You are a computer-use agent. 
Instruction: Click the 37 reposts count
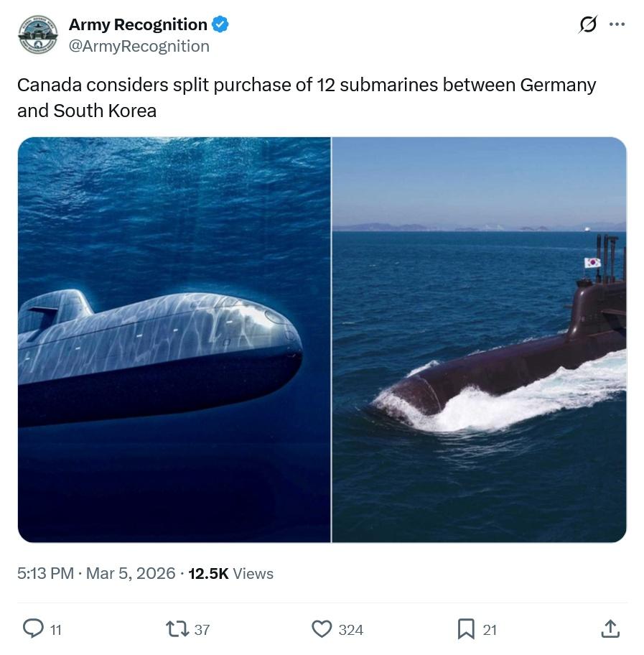[202, 630]
